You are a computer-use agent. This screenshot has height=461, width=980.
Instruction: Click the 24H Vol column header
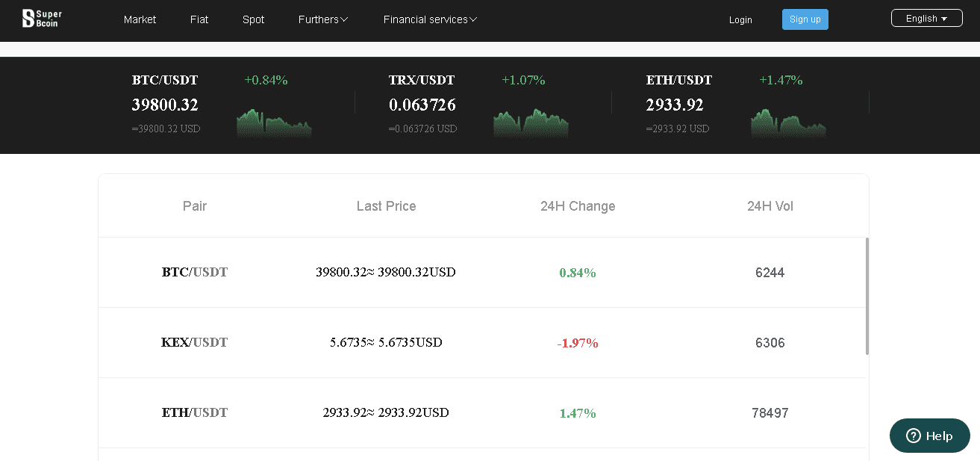click(770, 206)
